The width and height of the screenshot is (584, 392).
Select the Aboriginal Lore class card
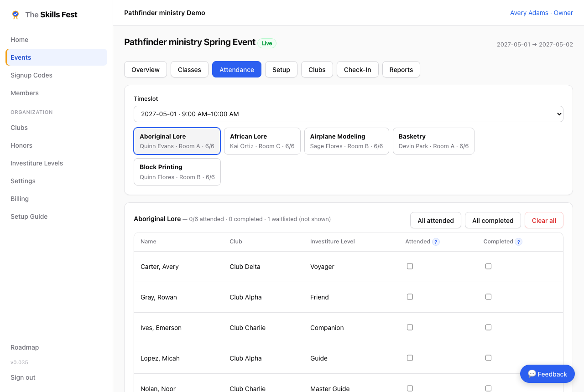tap(177, 141)
